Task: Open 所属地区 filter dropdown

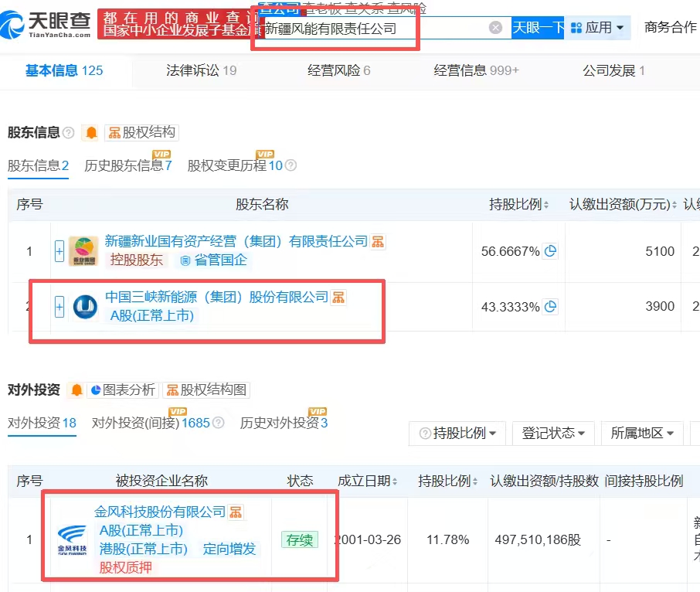Action: [x=642, y=433]
